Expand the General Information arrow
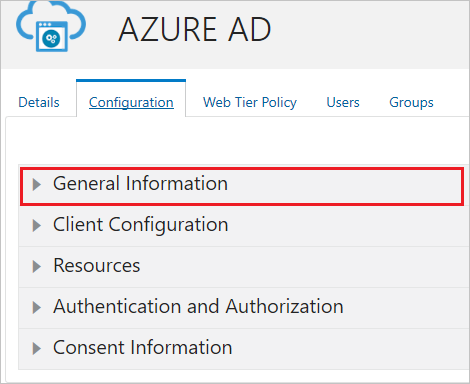The image size is (470, 384). pyautogui.click(x=37, y=184)
